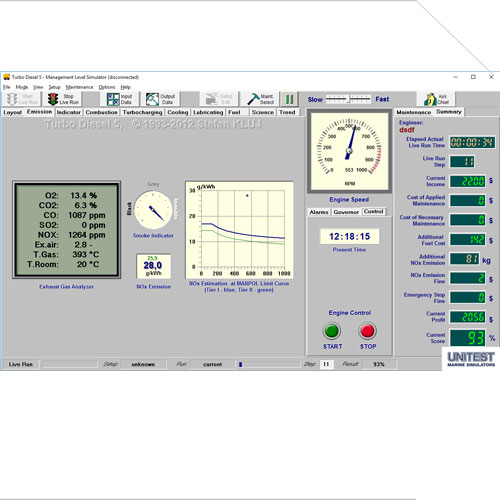Image resolution: width=500 pixels, height=500 pixels.
Task: Open the Turbocharging tab
Action: pyautogui.click(x=142, y=112)
